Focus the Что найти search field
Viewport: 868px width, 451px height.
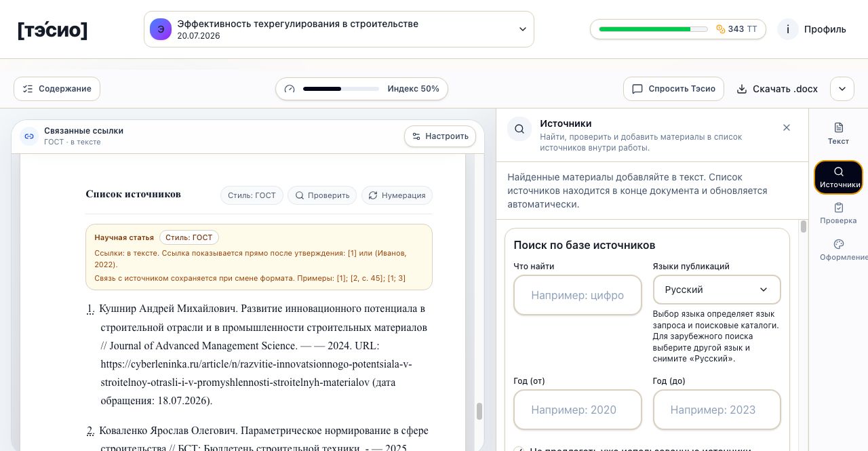(578, 295)
